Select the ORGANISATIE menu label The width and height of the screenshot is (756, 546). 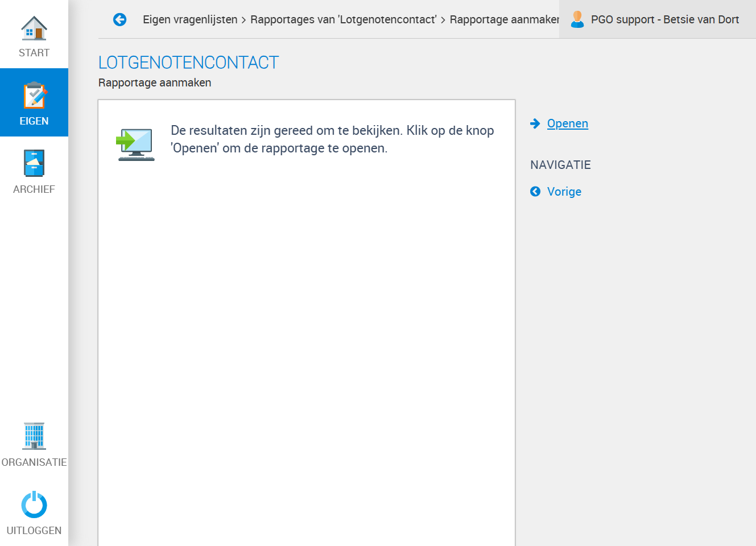coord(34,462)
